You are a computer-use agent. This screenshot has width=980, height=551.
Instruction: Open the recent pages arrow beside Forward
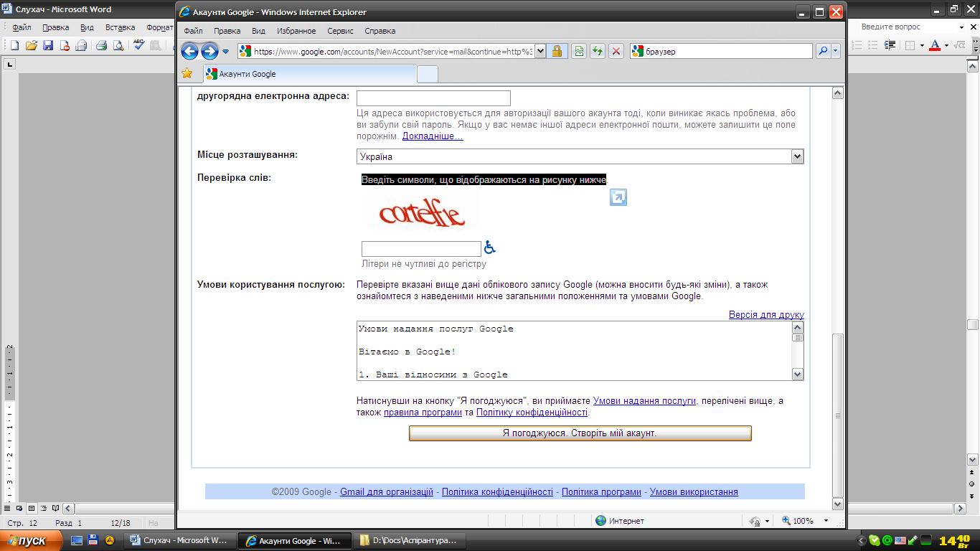pos(225,52)
